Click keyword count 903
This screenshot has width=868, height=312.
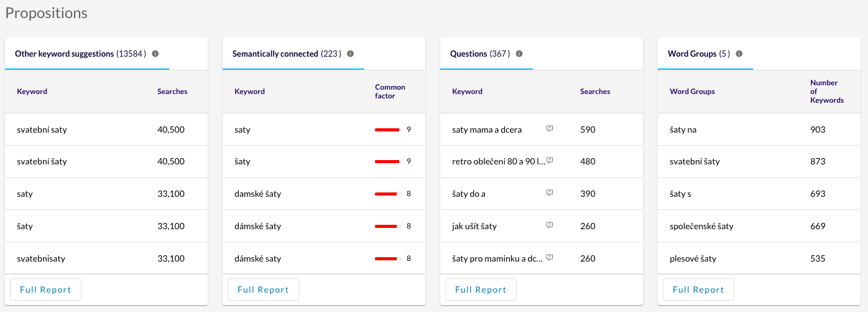[818, 130]
